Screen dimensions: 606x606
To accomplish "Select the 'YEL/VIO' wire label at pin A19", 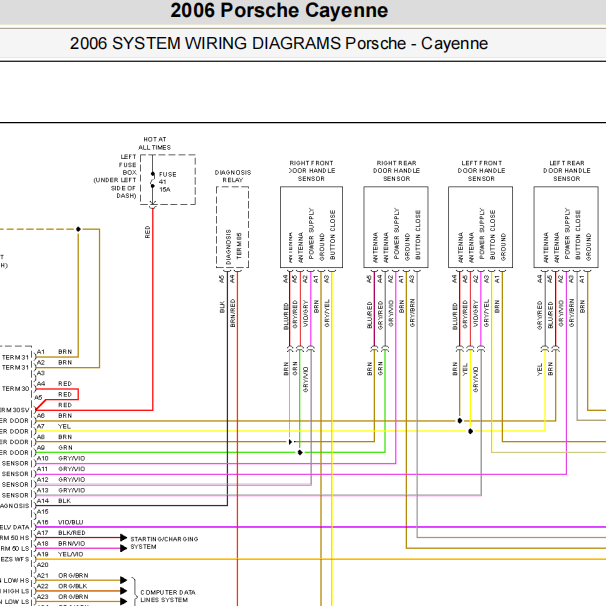I will click(x=70, y=554).
